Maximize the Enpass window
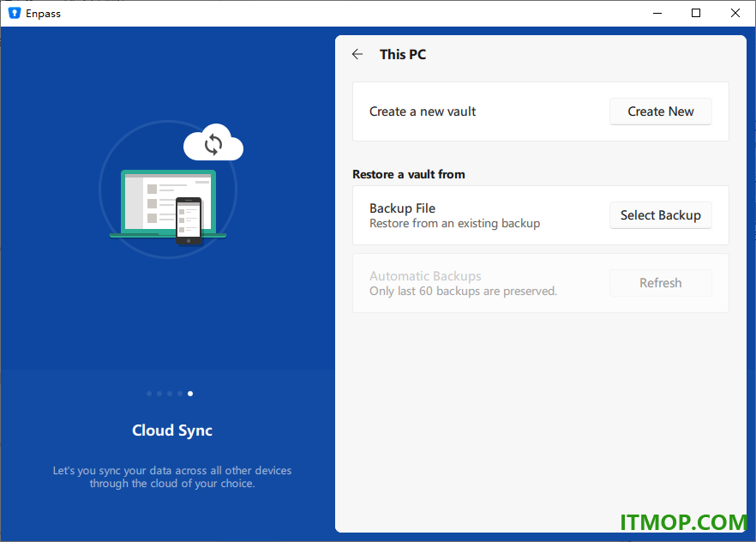Image resolution: width=756 pixels, height=542 pixels. point(696,13)
